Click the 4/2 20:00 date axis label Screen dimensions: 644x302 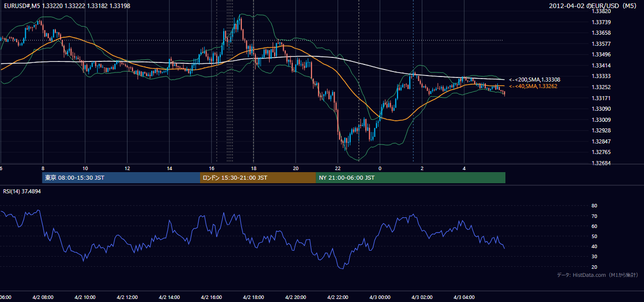(x=295, y=297)
